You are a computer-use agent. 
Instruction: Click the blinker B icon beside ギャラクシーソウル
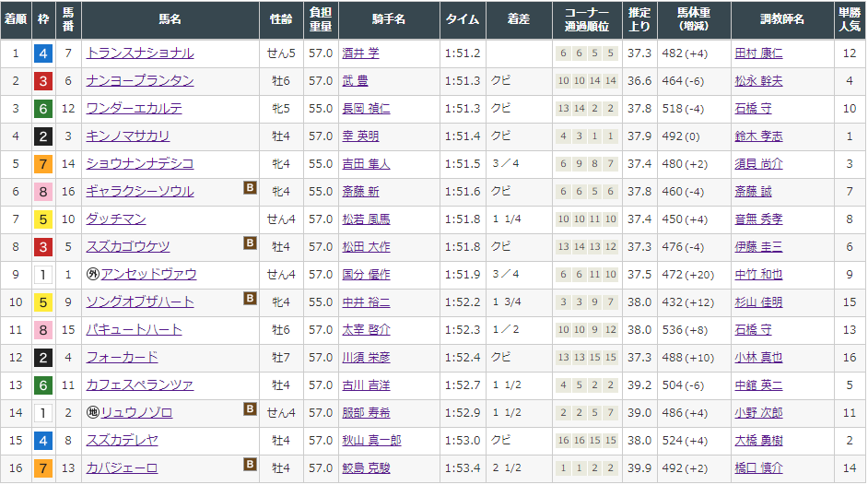pyautogui.click(x=251, y=188)
